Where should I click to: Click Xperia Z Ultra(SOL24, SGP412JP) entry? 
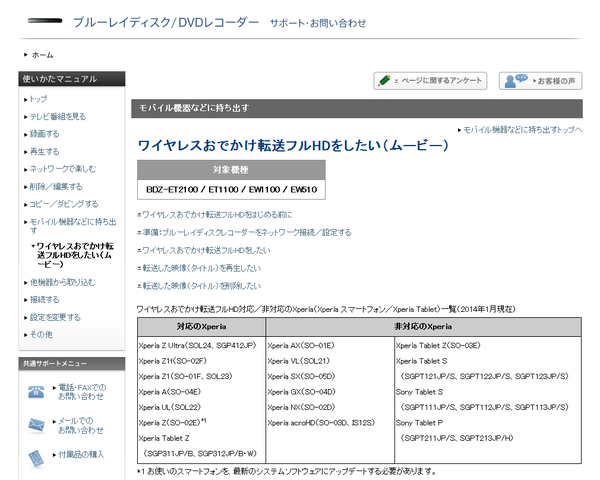click(x=197, y=346)
